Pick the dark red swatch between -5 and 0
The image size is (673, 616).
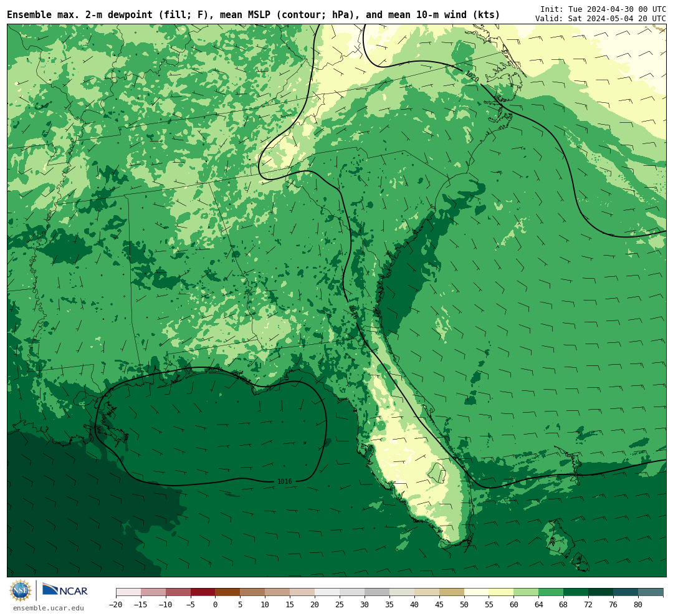pyautogui.click(x=203, y=592)
